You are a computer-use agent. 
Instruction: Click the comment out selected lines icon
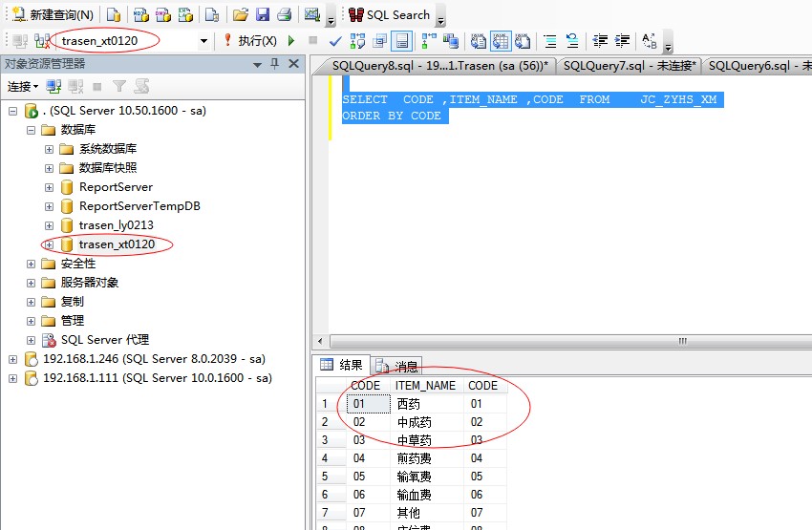pos(550,41)
